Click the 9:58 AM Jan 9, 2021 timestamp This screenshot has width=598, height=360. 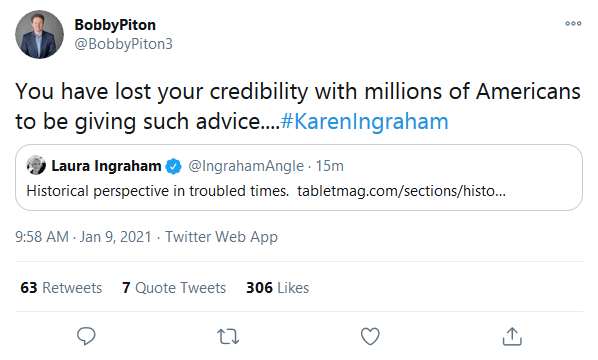pyautogui.click(x=83, y=237)
